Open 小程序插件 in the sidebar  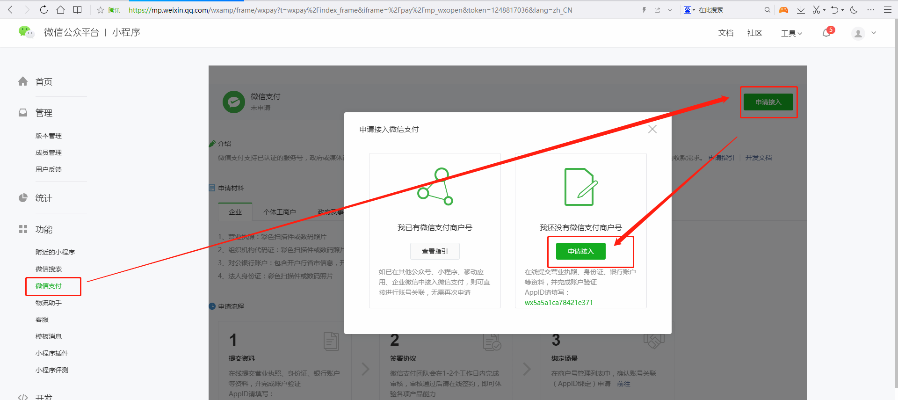[52, 354]
